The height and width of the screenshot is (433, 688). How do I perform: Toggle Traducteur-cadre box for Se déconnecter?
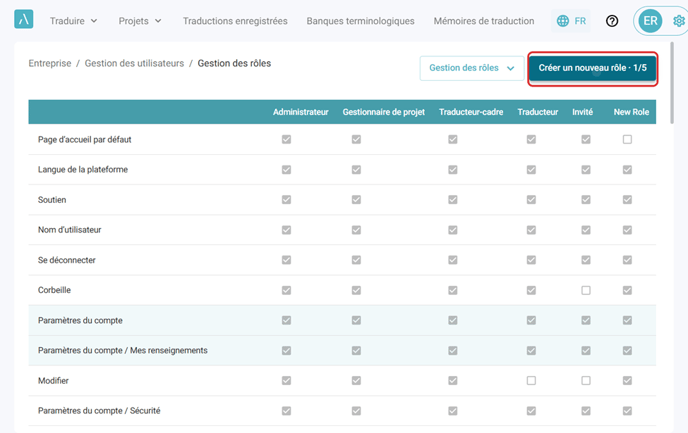click(x=452, y=260)
